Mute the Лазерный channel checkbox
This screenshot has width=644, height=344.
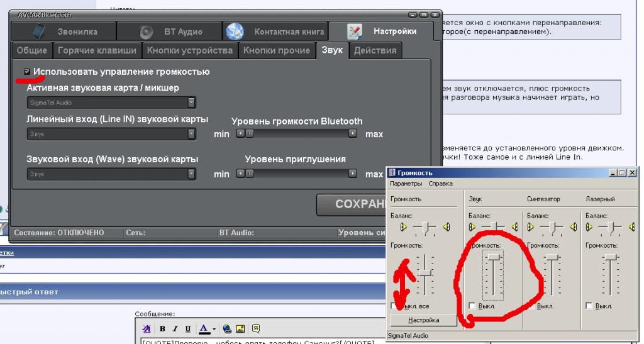pos(589,306)
